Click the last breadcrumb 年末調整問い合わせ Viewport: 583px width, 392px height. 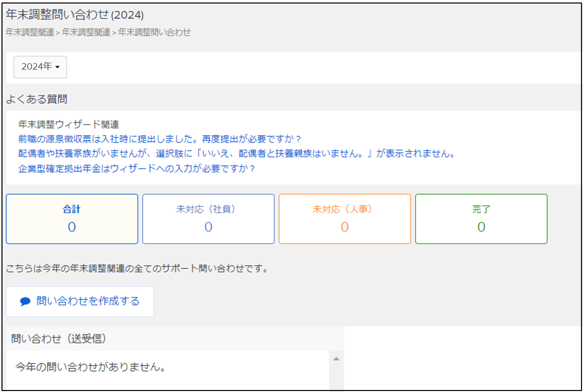coord(154,33)
